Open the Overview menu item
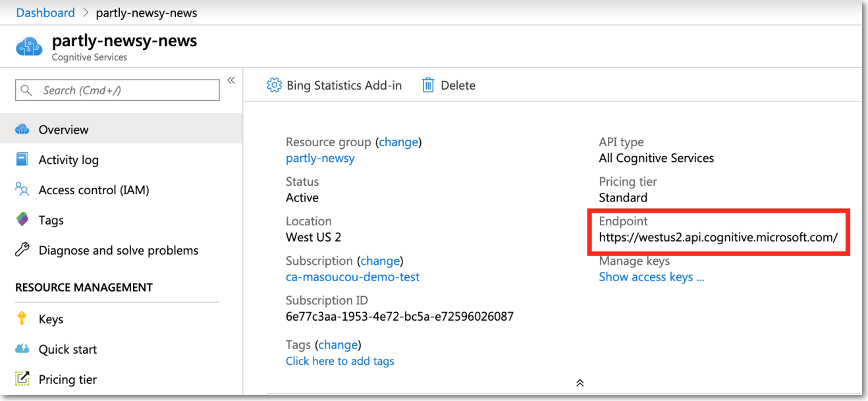The height and width of the screenshot is (401, 868). [121, 130]
